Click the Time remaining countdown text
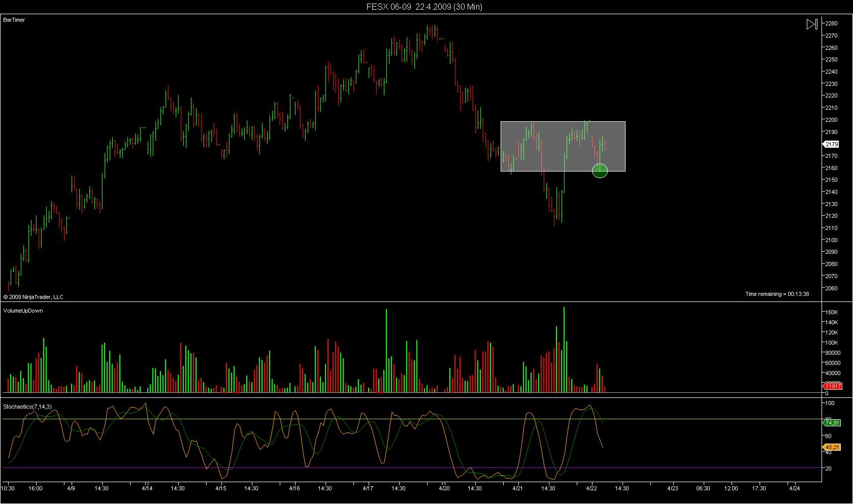The width and height of the screenshot is (853, 504). (x=777, y=294)
